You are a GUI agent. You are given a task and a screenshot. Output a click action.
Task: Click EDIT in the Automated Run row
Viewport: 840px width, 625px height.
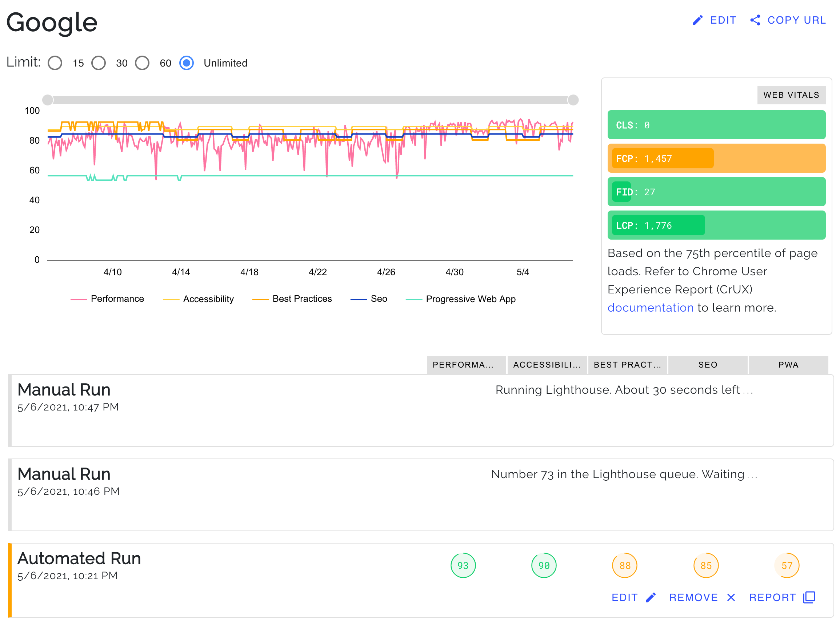click(634, 597)
